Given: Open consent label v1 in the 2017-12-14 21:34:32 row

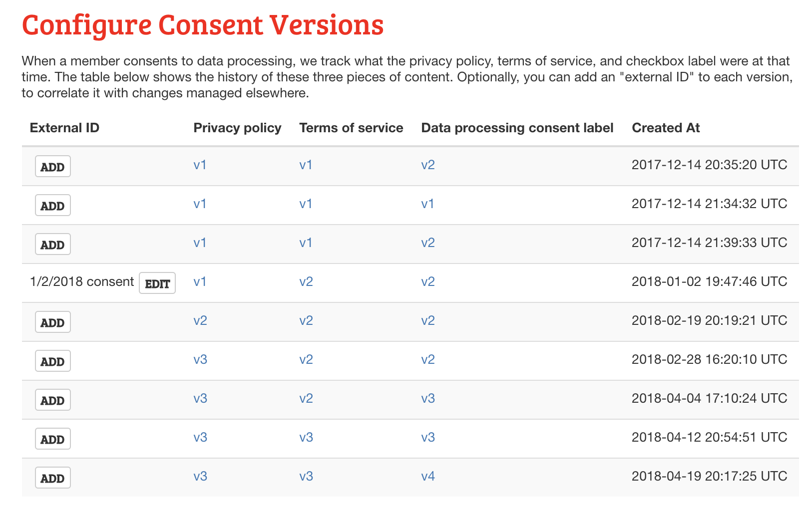Looking at the screenshot, I should coord(428,204).
